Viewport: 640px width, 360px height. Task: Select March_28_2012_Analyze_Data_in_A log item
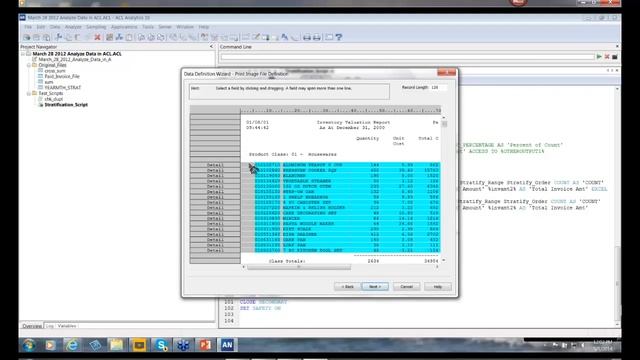coord(75,60)
